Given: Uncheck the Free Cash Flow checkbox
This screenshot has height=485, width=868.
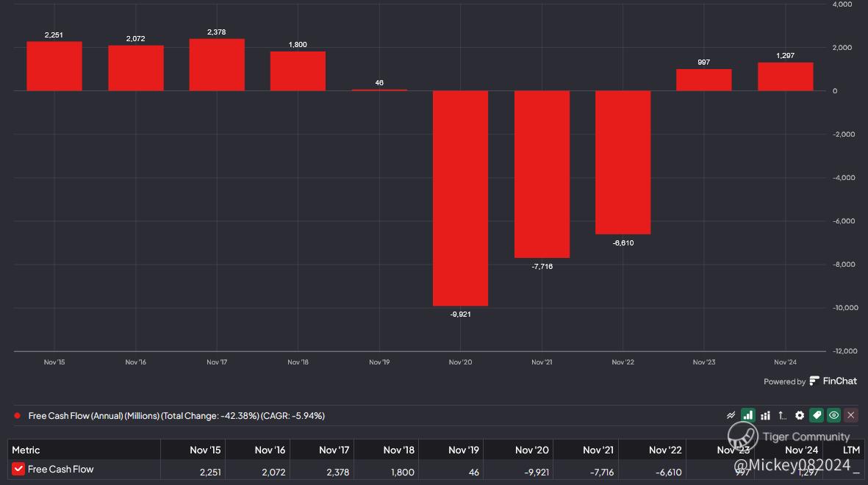Looking at the screenshot, I should pos(18,469).
